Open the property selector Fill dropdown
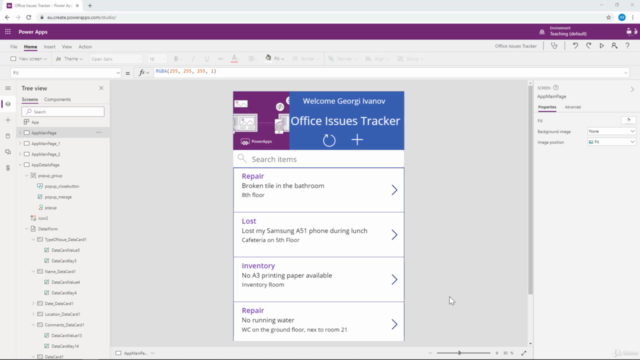 66,73
